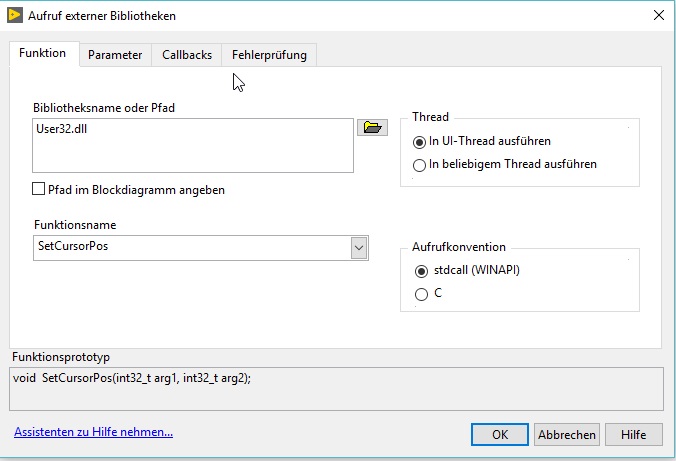Viewport: 676px width, 461px height.
Task: Click the folder icon to browse for library
Action: [372, 127]
